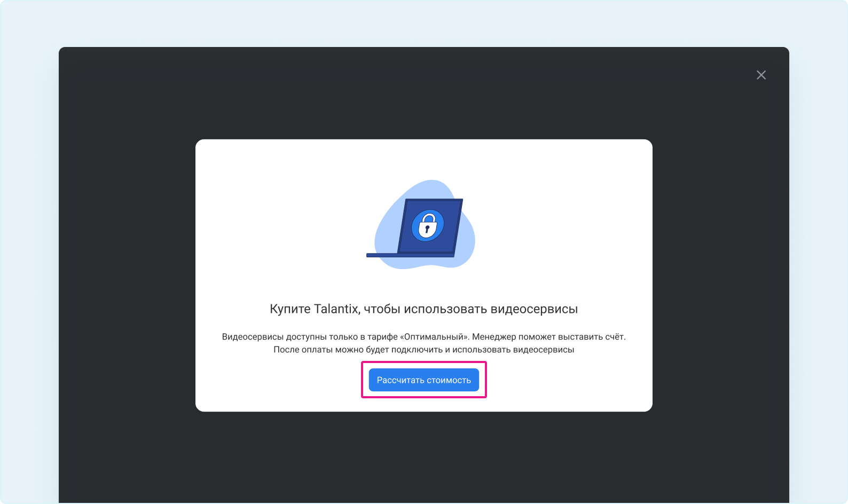Click the word видеосервисы in the heading
Image resolution: width=848 pixels, height=504 pixels.
point(534,309)
